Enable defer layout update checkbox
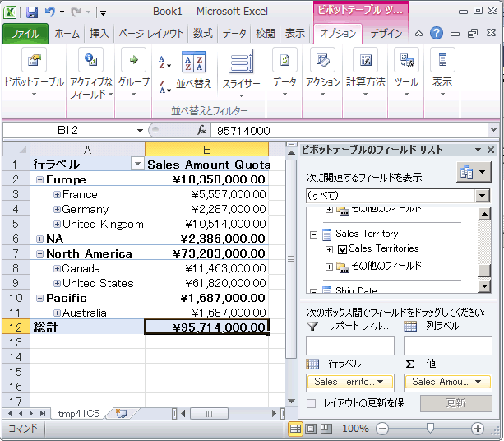The height and width of the screenshot is (441, 504). (311, 403)
